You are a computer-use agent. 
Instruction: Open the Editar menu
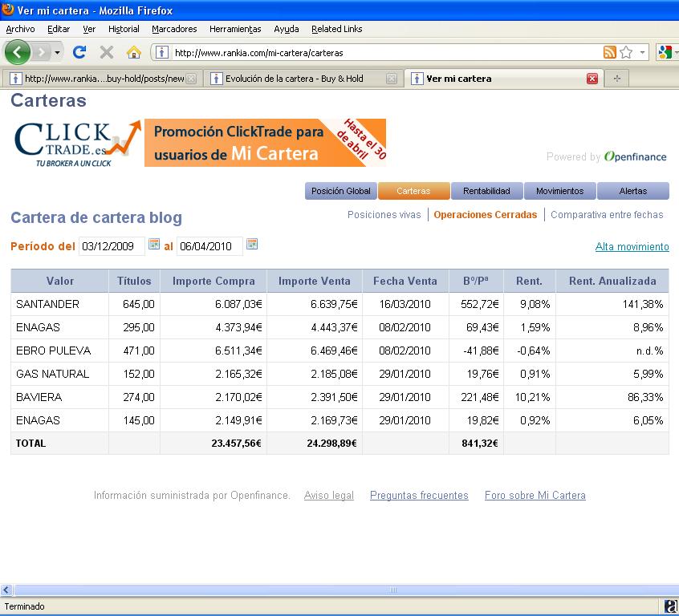tap(59, 29)
